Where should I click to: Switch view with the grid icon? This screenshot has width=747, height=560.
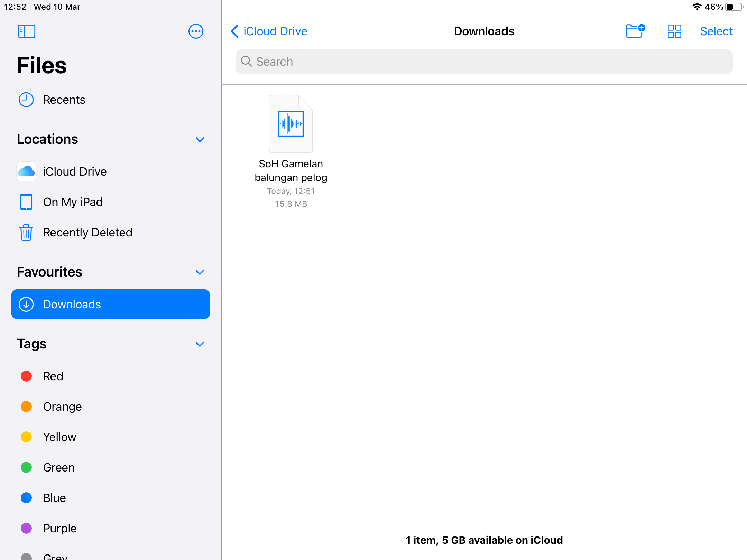click(674, 31)
